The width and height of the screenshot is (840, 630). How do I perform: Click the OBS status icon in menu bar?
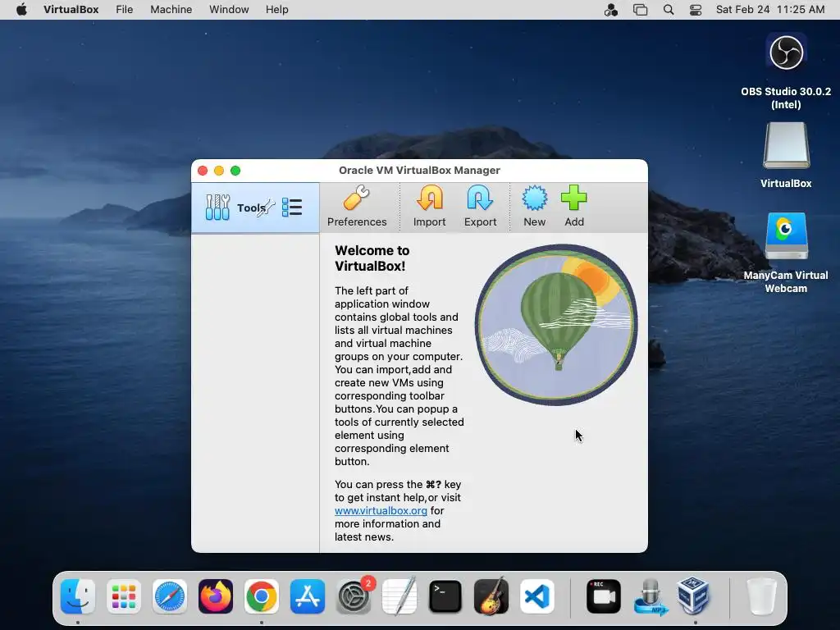[x=610, y=10]
